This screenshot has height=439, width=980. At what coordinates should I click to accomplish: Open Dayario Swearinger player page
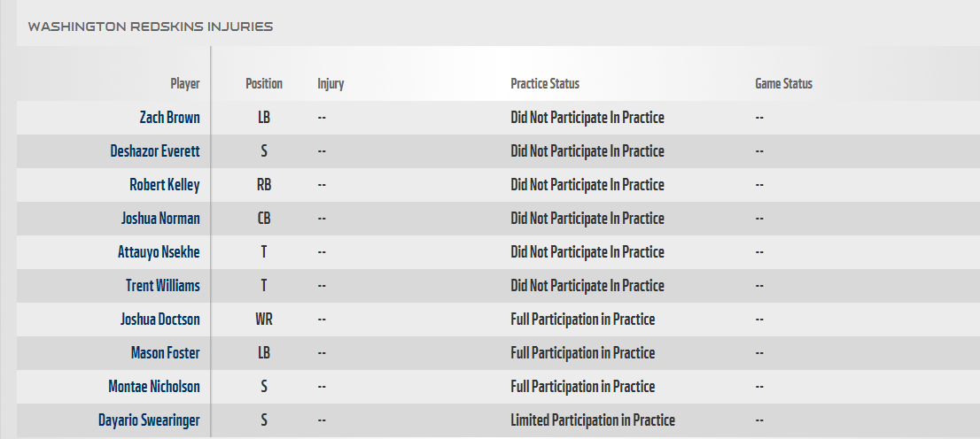pos(149,420)
